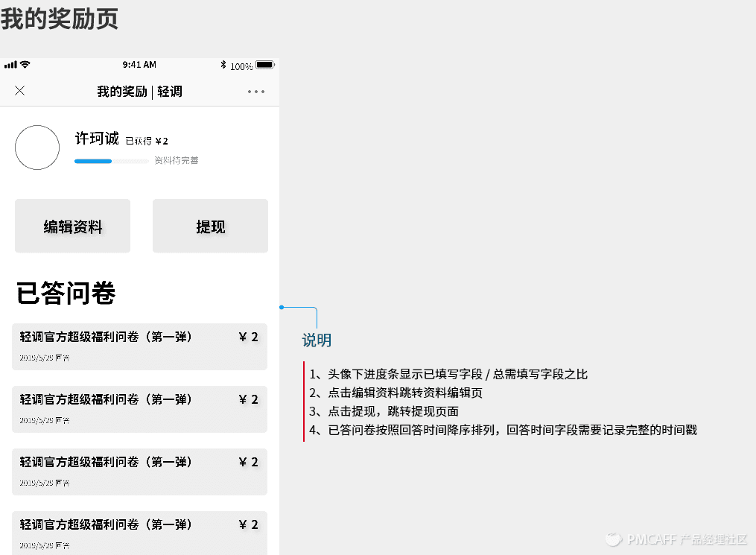Click note 4 about 已答问卷按照回答时间降序
756x555 pixels.
coord(504,430)
